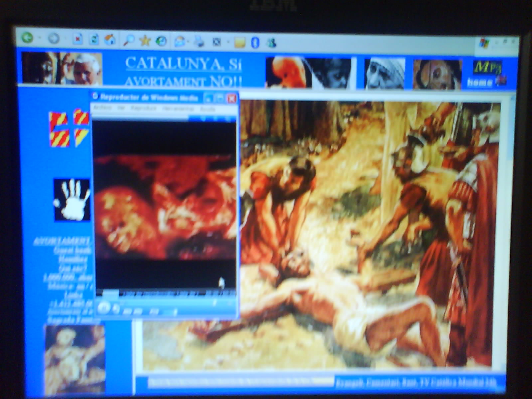Click the white handprint image in sidebar
This screenshot has height=399, width=532.
[72, 200]
